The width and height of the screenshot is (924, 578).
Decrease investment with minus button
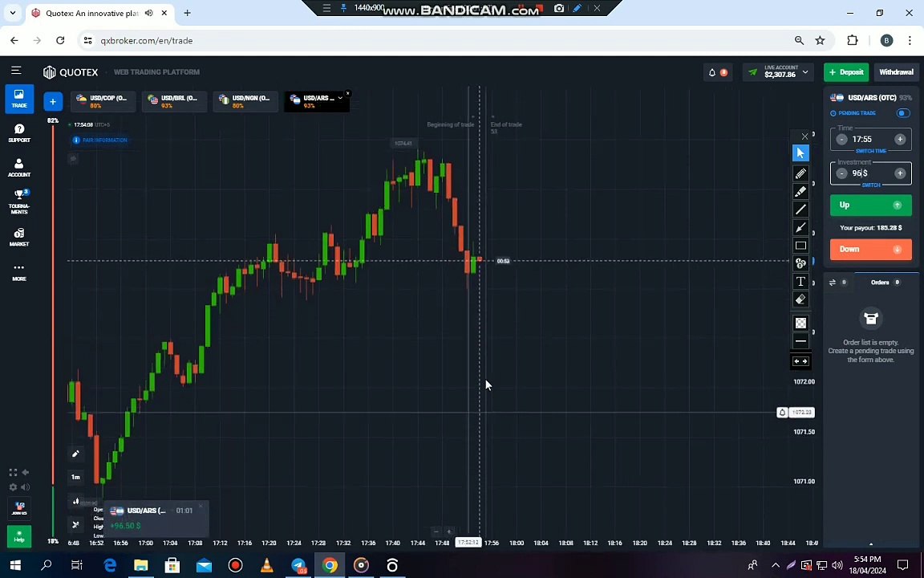(841, 173)
